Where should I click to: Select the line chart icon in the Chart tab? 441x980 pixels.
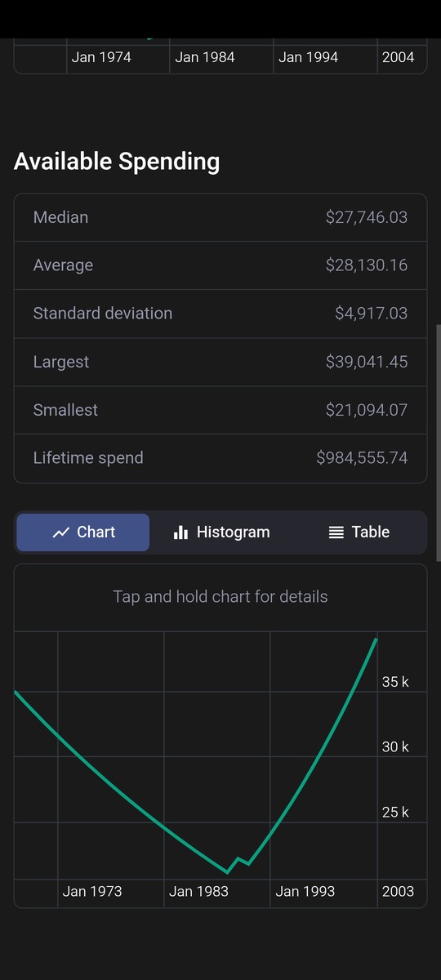(61, 532)
